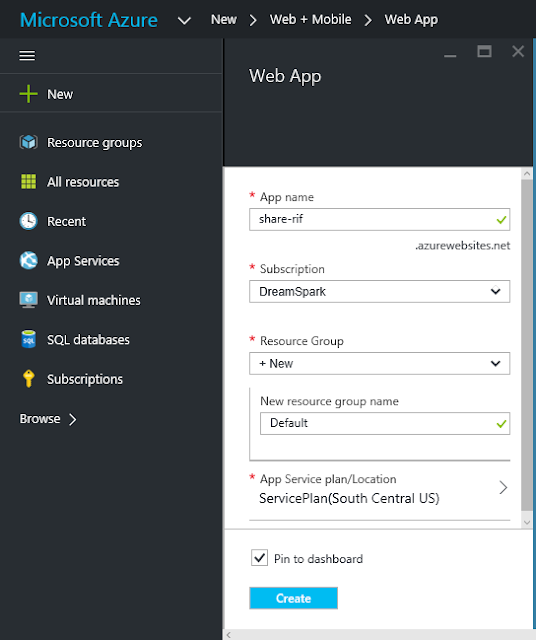536x640 pixels.
Task: Click the Subscriptions key icon
Action: [x=28, y=379]
